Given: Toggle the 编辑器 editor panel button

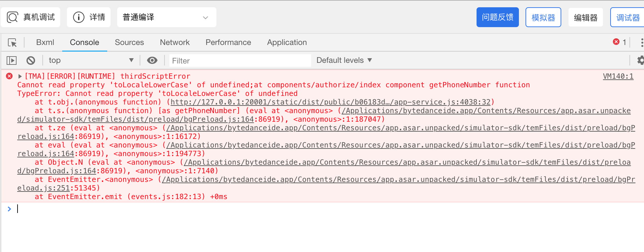Looking at the screenshot, I should 586,17.
